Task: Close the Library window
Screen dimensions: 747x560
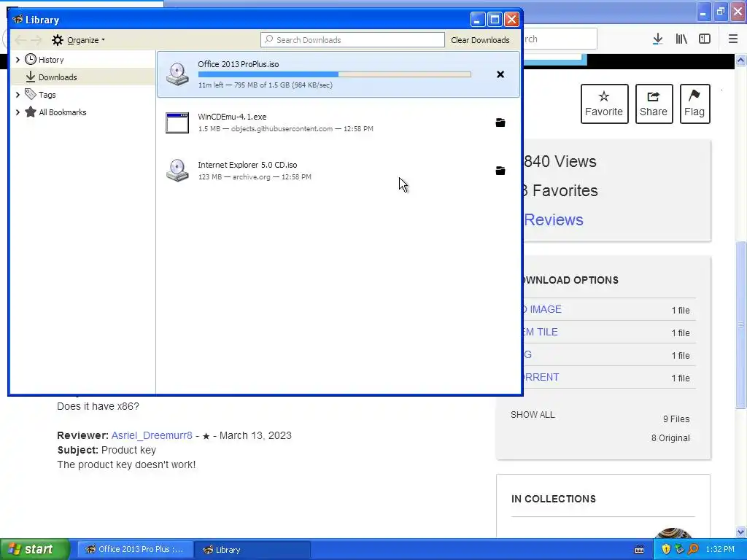Action: pos(511,20)
